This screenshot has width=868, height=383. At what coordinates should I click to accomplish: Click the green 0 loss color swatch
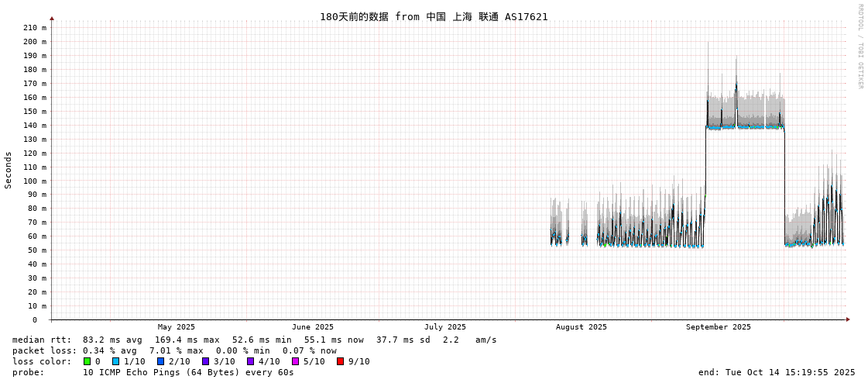[x=87, y=361]
